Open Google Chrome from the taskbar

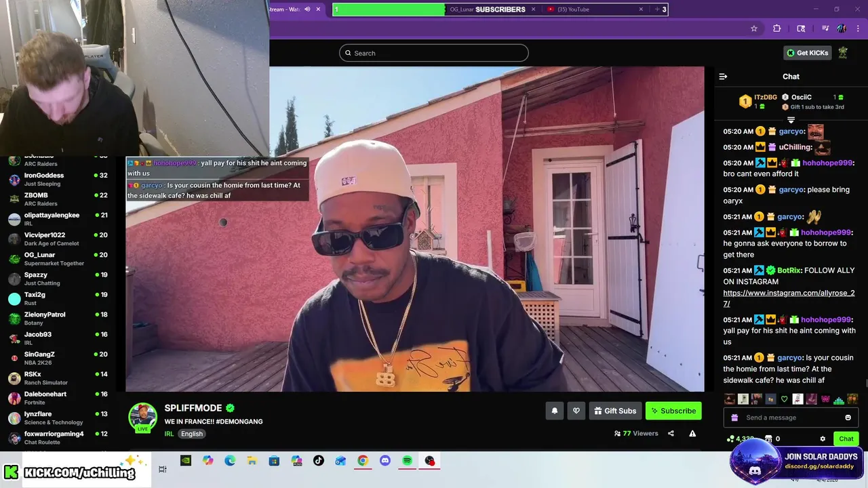pos(363,461)
